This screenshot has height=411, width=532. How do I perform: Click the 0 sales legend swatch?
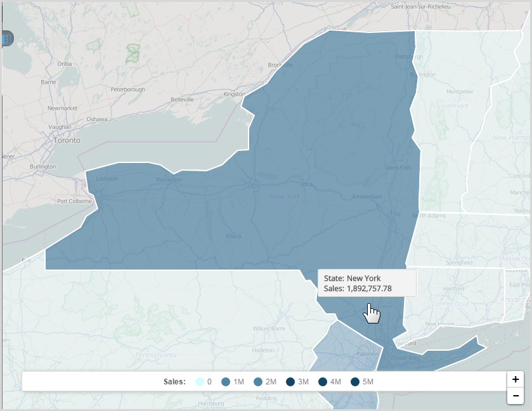pos(199,382)
